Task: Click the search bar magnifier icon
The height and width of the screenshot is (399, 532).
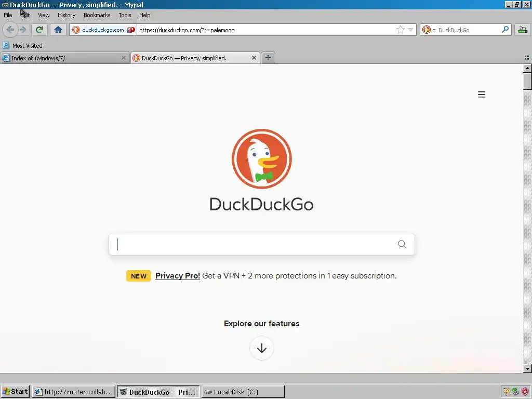Action: pos(505,30)
